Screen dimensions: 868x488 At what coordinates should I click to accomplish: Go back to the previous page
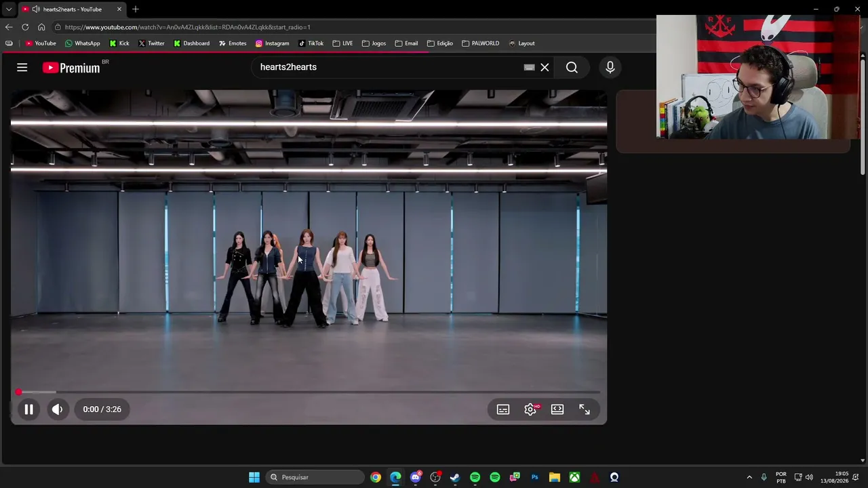click(9, 27)
